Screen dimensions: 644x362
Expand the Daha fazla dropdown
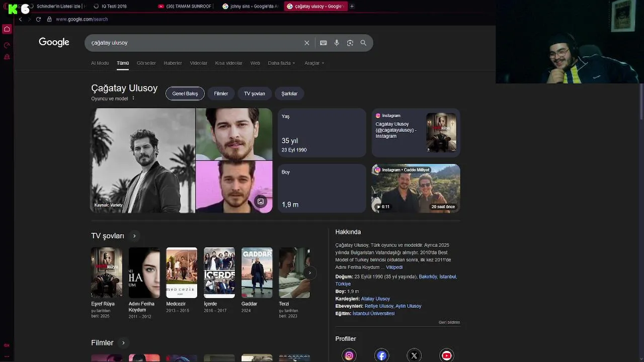[x=281, y=63]
